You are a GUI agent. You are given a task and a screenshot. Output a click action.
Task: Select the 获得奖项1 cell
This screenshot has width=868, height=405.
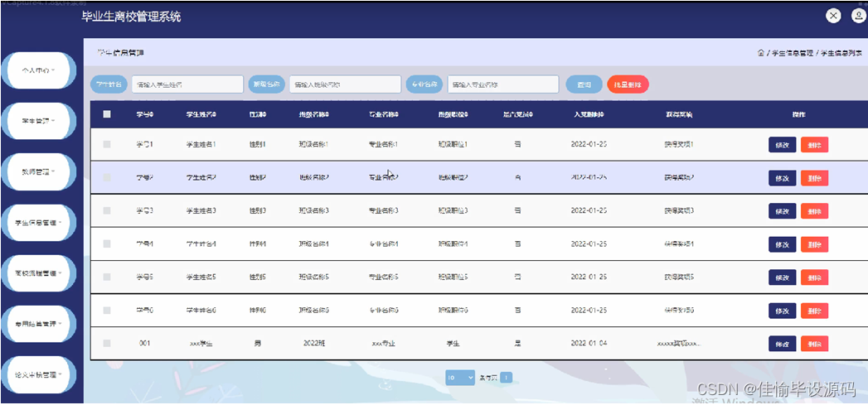tap(679, 144)
